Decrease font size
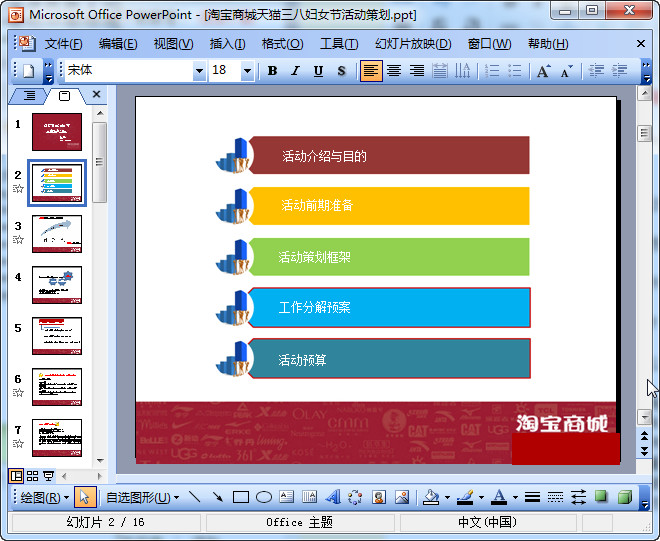 coord(566,71)
